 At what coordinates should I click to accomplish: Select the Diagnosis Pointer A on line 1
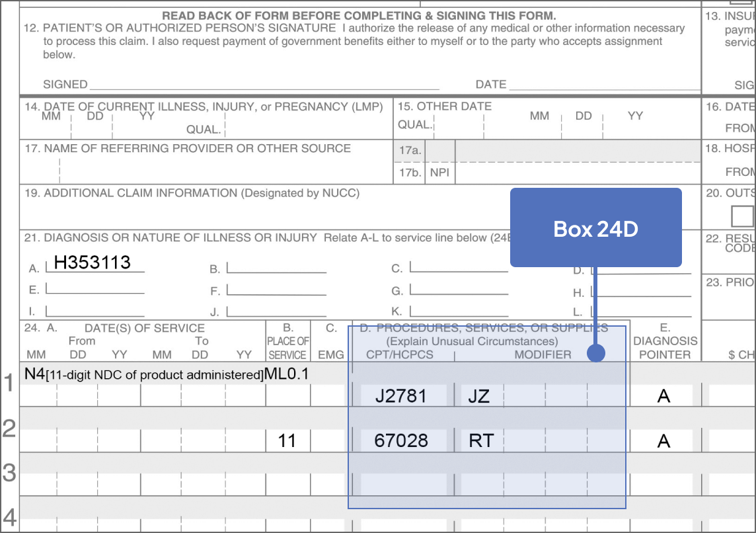click(663, 395)
